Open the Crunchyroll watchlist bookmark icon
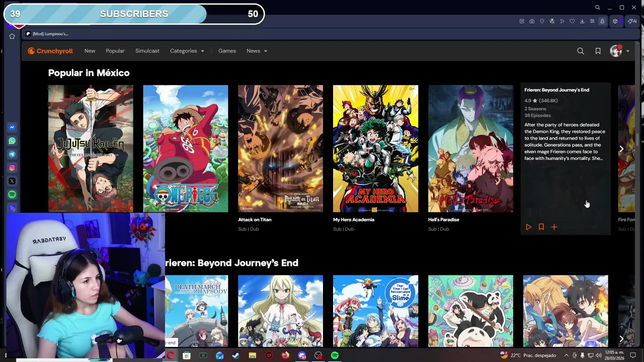The width and height of the screenshot is (644, 362). pyautogui.click(x=598, y=51)
